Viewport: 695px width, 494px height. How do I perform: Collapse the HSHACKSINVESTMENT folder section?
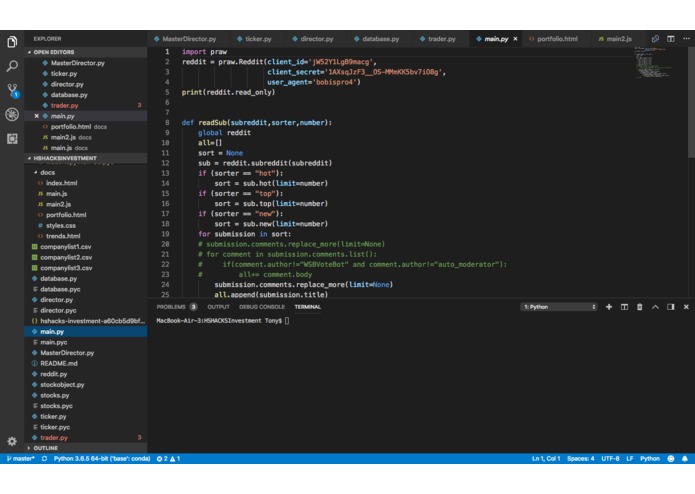coord(86,158)
